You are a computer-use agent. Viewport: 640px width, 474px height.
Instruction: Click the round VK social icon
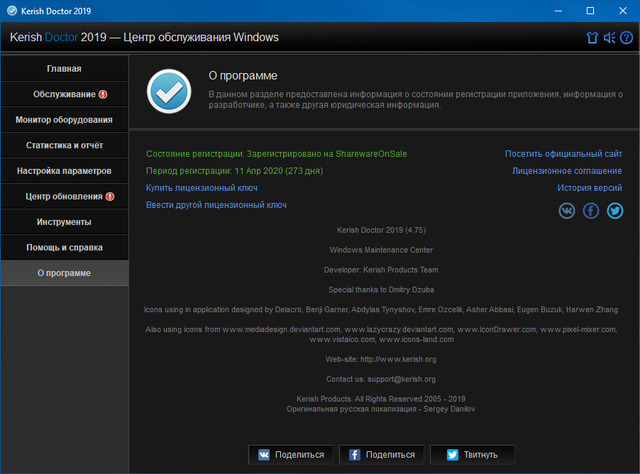[567, 210]
